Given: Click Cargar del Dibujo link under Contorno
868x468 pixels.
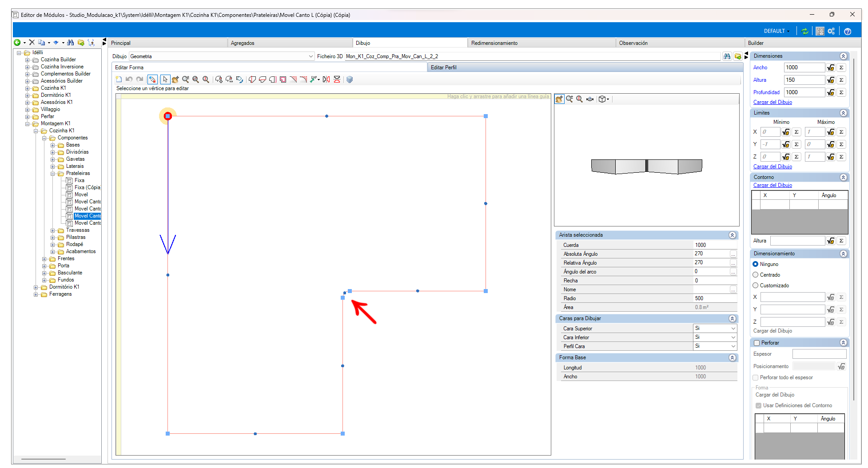Looking at the screenshot, I should (x=772, y=185).
